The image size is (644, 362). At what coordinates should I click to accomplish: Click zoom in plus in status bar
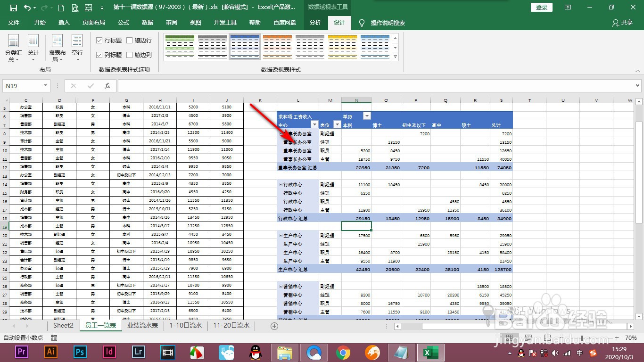[x=617, y=338]
